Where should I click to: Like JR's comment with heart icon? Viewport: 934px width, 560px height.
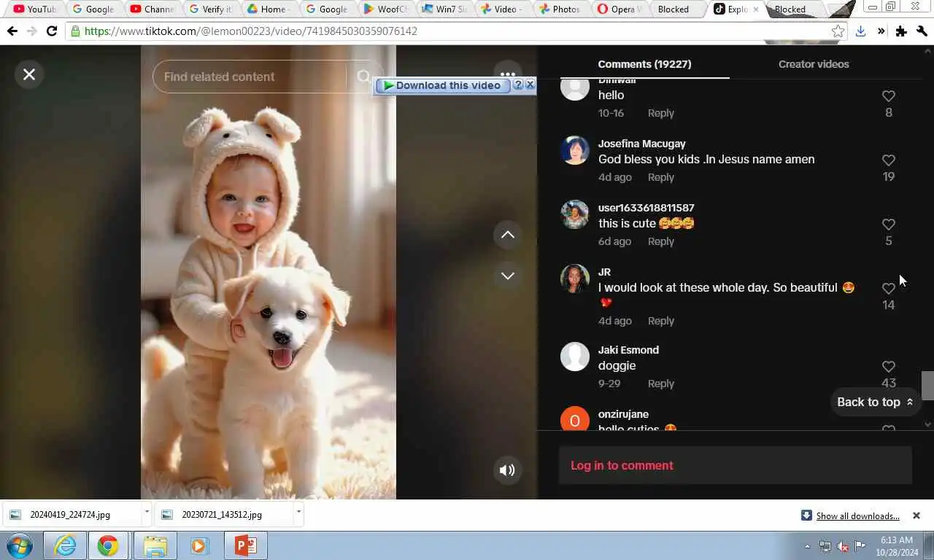888,289
